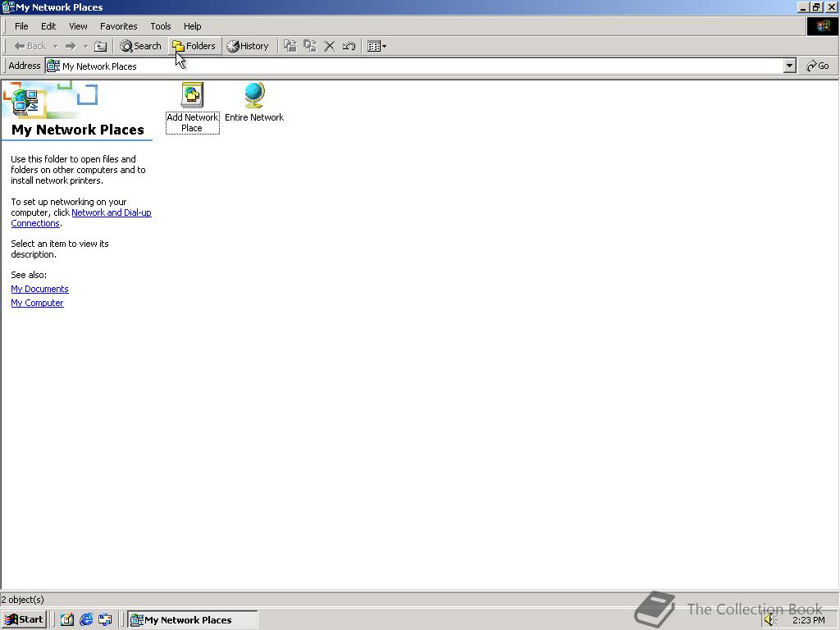The width and height of the screenshot is (840, 630).
Task: Click the 2 object(s) status text
Action: [x=22, y=600]
